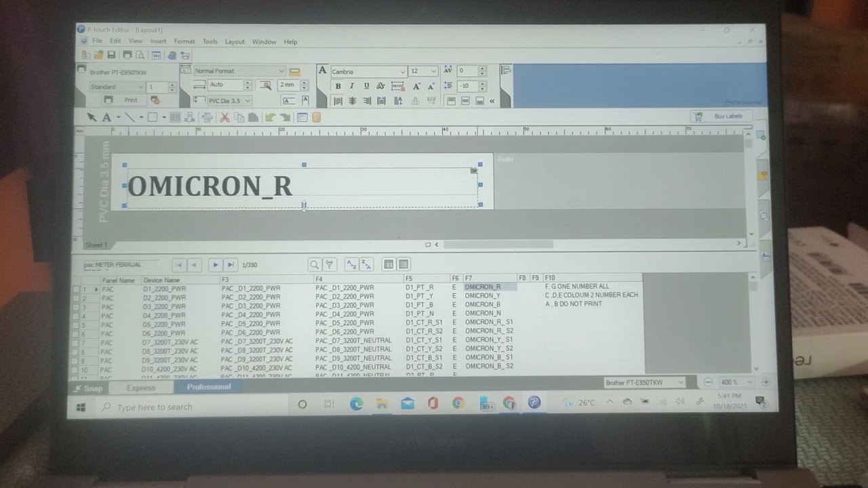
Task: Toggle Underline text formatting
Action: coord(366,86)
